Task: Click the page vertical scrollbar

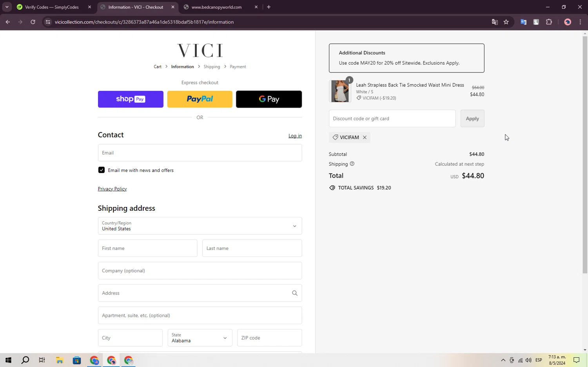Action: pyautogui.click(x=585, y=155)
